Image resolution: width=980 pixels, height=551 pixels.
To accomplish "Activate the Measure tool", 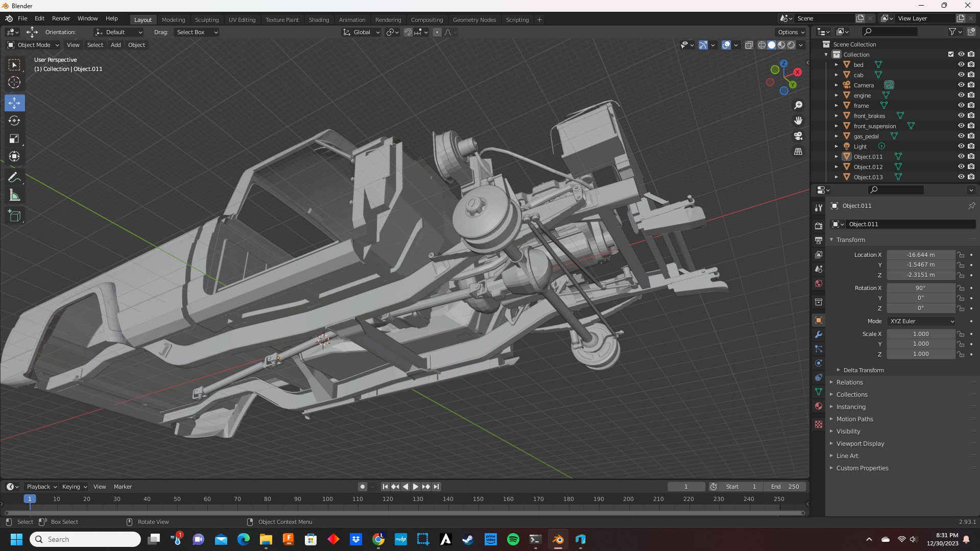I will coord(14,196).
